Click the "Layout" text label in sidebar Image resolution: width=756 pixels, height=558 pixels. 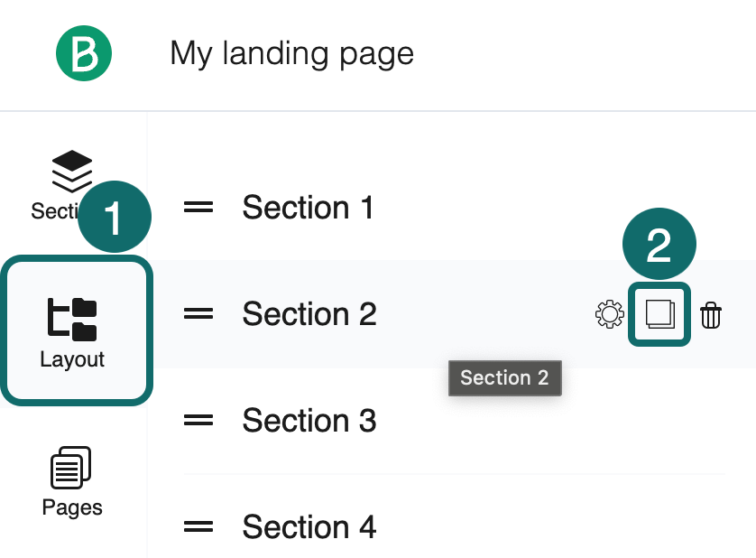click(72, 359)
